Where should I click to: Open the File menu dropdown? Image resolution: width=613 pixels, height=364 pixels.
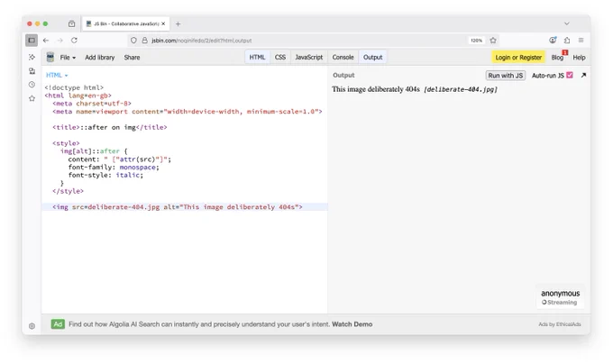(x=68, y=58)
